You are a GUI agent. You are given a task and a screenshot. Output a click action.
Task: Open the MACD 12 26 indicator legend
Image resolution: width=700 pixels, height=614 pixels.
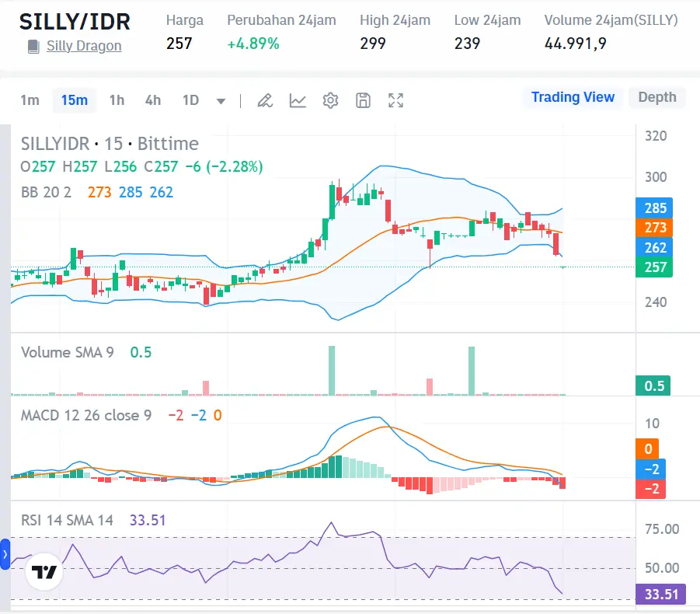click(x=85, y=416)
